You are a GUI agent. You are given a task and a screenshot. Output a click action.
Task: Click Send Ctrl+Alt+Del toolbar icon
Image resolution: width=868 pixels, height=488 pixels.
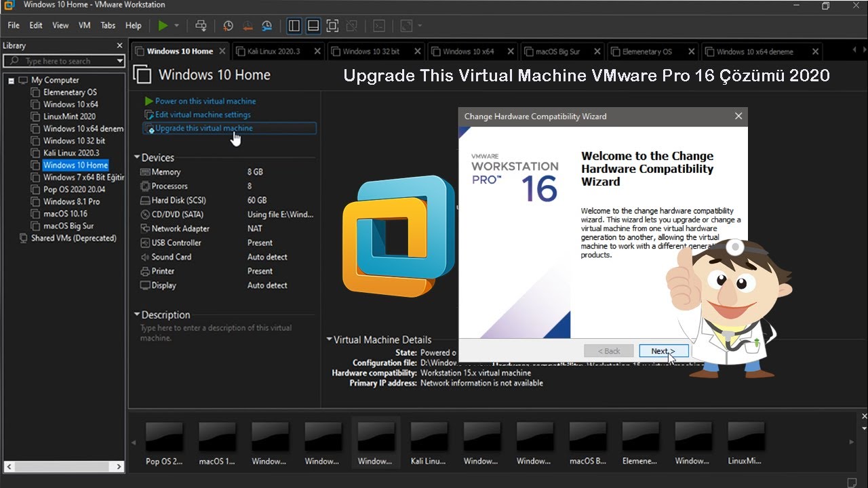click(201, 26)
